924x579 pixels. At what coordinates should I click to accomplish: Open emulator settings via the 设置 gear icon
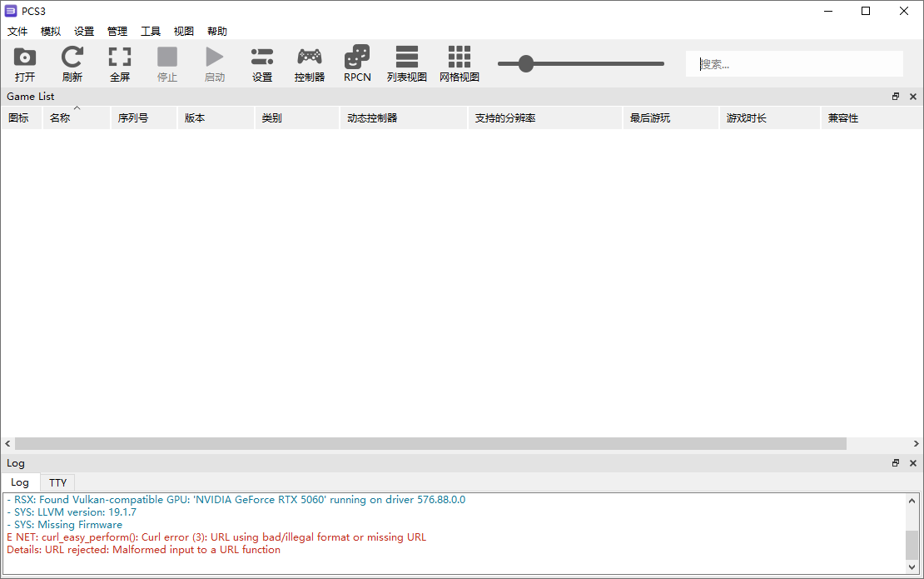(x=261, y=62)
